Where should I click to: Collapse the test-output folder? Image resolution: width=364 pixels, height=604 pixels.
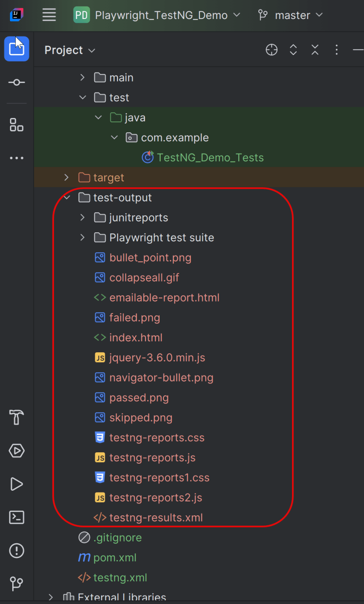click(67, 198)
